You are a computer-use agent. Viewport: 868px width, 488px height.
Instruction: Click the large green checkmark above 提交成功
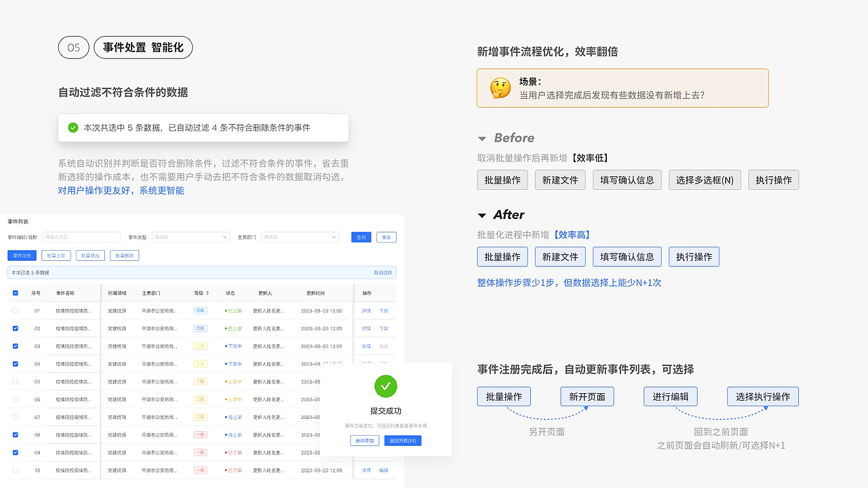pos(386,386)
